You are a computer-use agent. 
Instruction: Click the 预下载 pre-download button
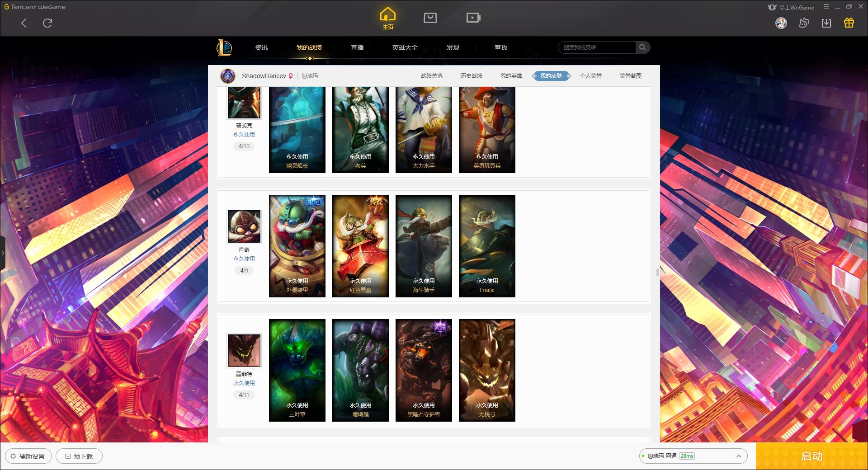click(x=79, y=456)
